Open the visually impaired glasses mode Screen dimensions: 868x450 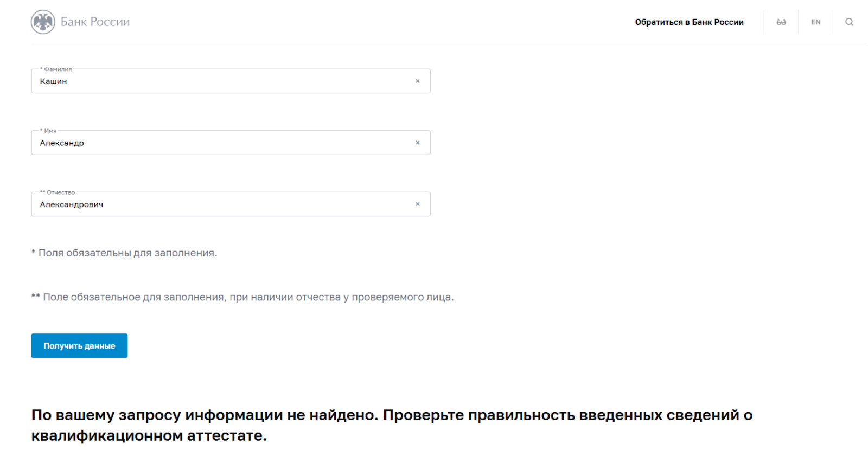(x=781, y=22)
